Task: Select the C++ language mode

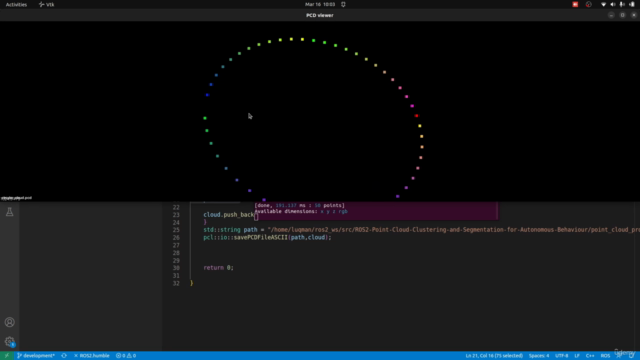Action: [590, 356]
